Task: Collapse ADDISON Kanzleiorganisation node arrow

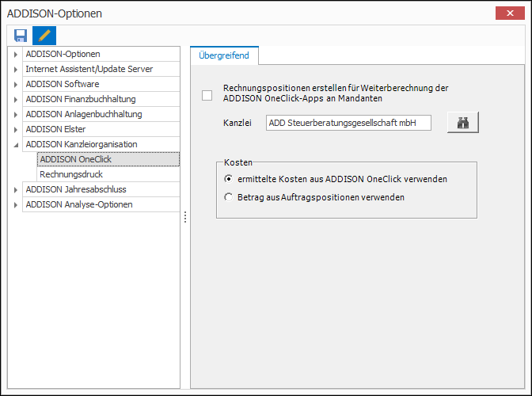Action: pyautogui.click(x=16, y=145)
